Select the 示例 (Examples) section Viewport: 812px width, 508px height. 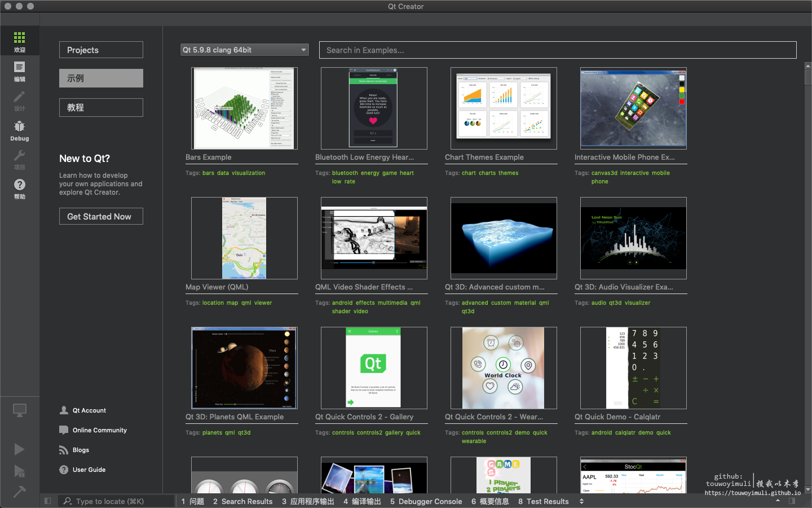click(101, 78)
